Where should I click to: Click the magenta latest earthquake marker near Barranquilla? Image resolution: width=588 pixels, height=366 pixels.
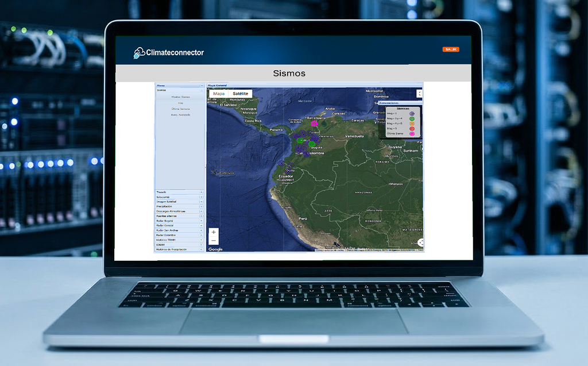tap(314, 123)
